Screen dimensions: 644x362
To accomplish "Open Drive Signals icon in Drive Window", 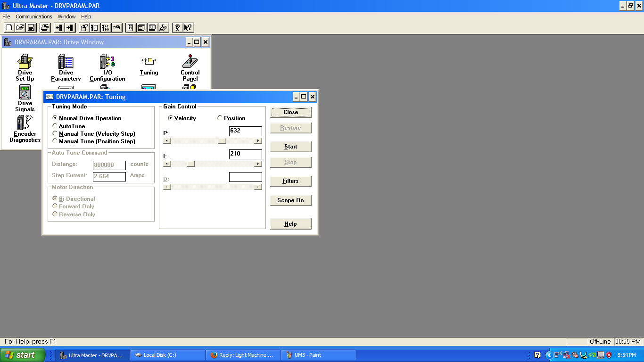I will (25, 99).
